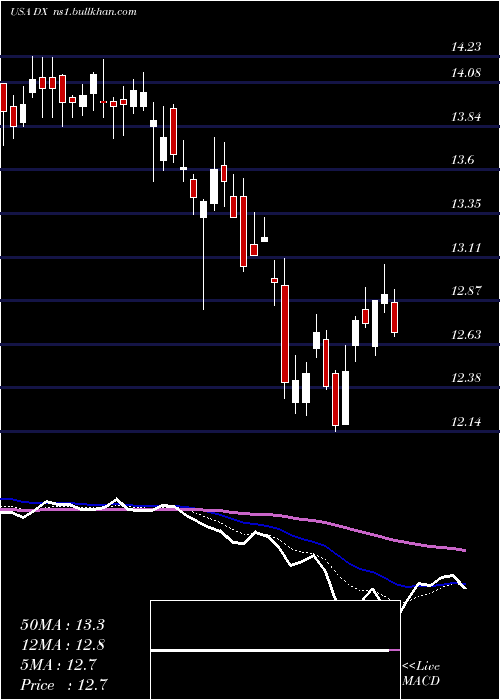Screen dimensions: 500x700
Task: Click the 50MA : 13.3 readout
Action: (x=62, y=625)
